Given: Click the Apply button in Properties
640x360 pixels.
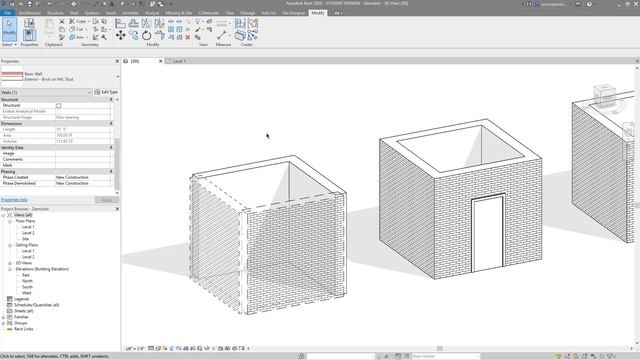Looking at the screenshot, I should pyautogui.click(x=107, y=200).
